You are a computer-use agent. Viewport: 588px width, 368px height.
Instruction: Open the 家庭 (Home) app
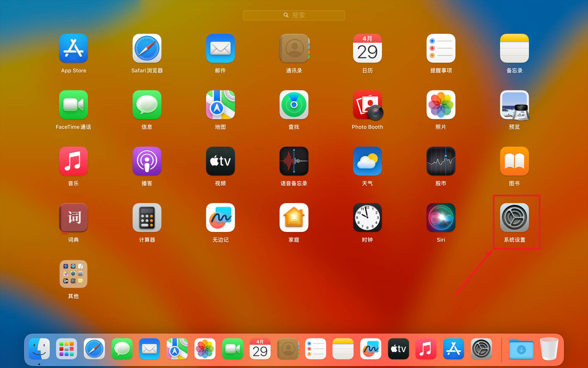pyautogui.click(x=294, y=218)
